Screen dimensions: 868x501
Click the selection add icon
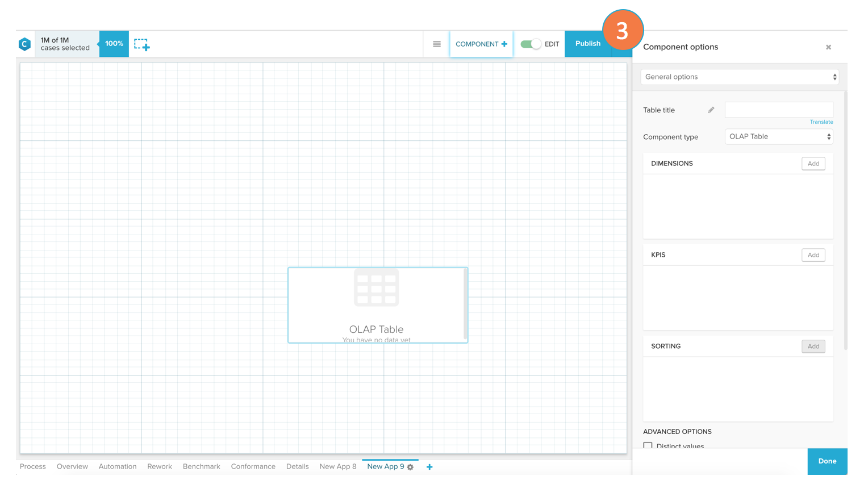point(141,44)
